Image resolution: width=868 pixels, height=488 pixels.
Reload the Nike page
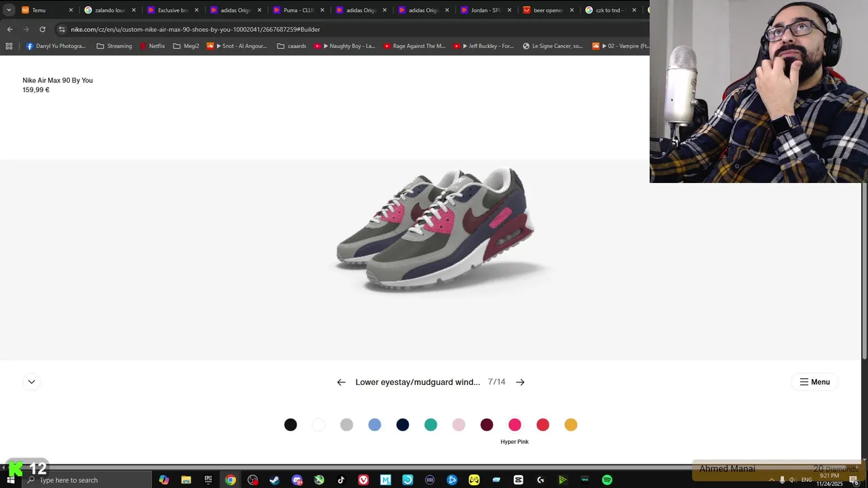(42, 29)
